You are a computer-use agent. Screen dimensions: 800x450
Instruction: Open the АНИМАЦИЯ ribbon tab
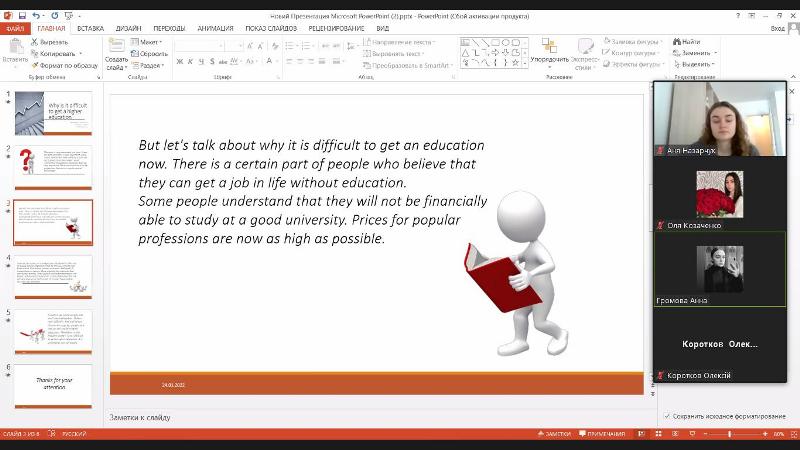215,29
